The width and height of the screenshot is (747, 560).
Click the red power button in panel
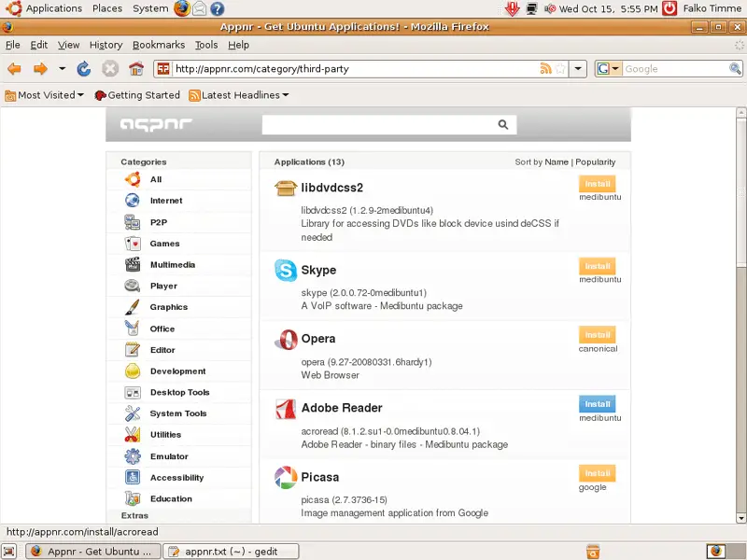coord(669,8)
